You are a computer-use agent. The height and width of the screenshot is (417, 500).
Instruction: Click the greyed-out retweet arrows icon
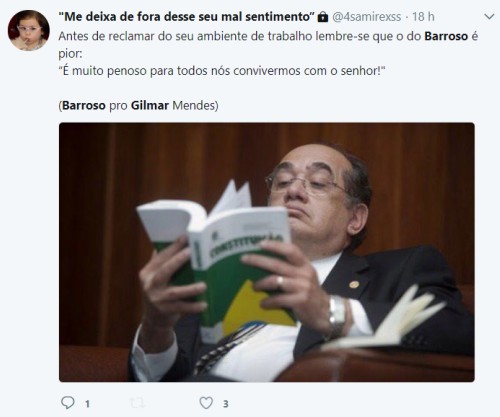coord(137,403)
